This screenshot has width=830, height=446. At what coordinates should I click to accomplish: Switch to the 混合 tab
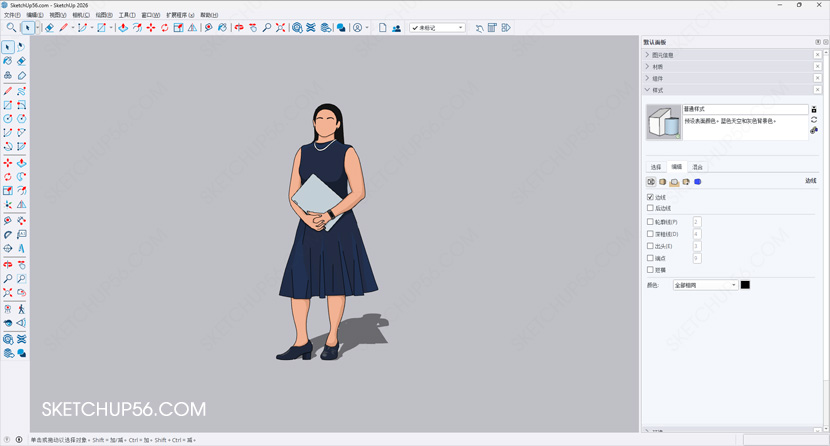click(x=697, y=167)
